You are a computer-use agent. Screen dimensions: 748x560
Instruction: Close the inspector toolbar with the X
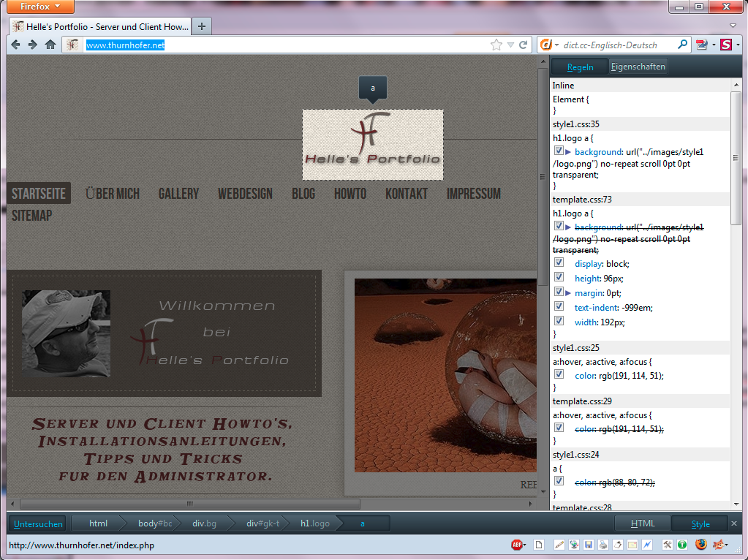point(734,523)
